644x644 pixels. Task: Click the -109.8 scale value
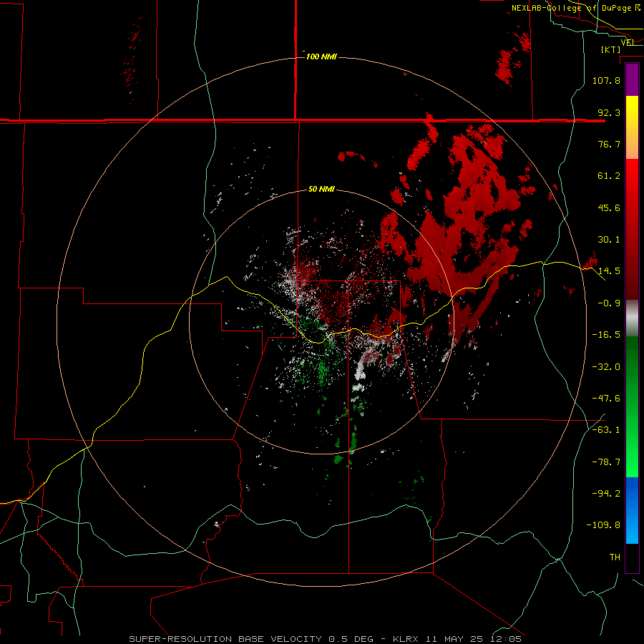603,525
